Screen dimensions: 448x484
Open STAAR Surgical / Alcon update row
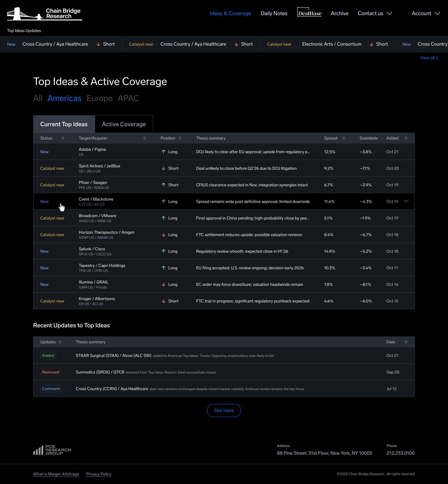(224, 355)
